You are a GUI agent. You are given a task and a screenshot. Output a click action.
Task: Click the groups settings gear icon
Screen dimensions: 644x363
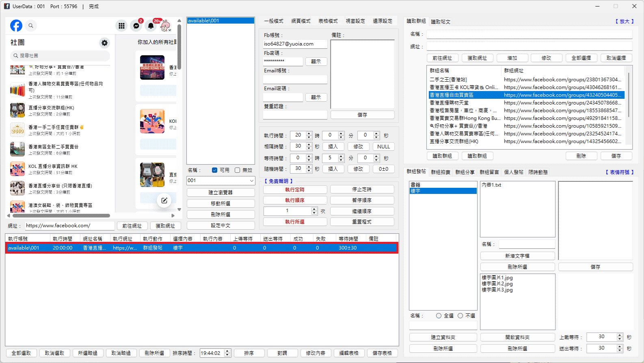[105, 43]
